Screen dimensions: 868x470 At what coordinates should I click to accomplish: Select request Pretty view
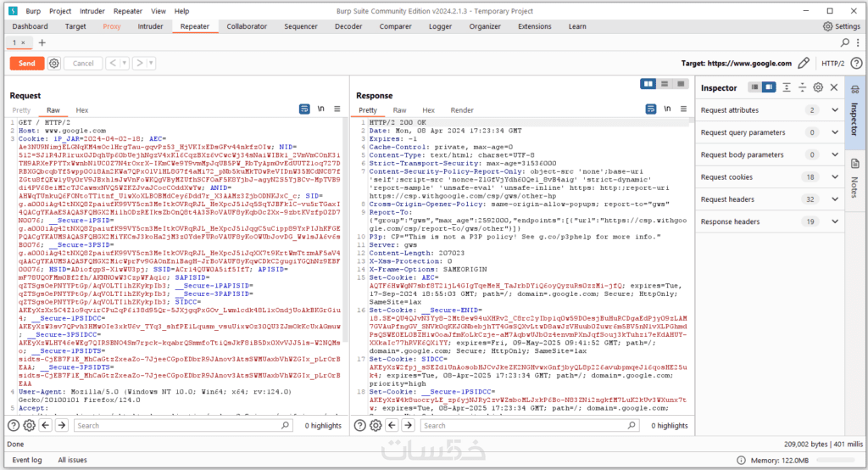click(21, 110)
